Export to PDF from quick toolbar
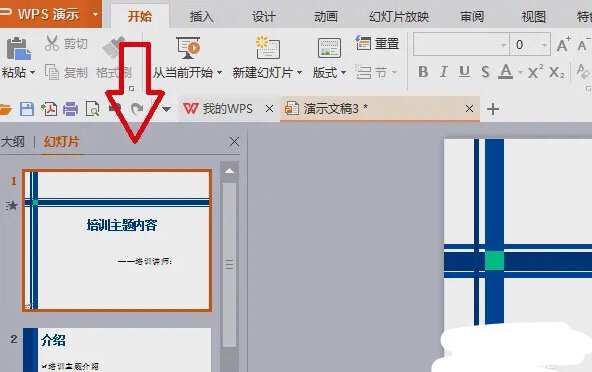 pyautogui.click(x=49, y=109)
